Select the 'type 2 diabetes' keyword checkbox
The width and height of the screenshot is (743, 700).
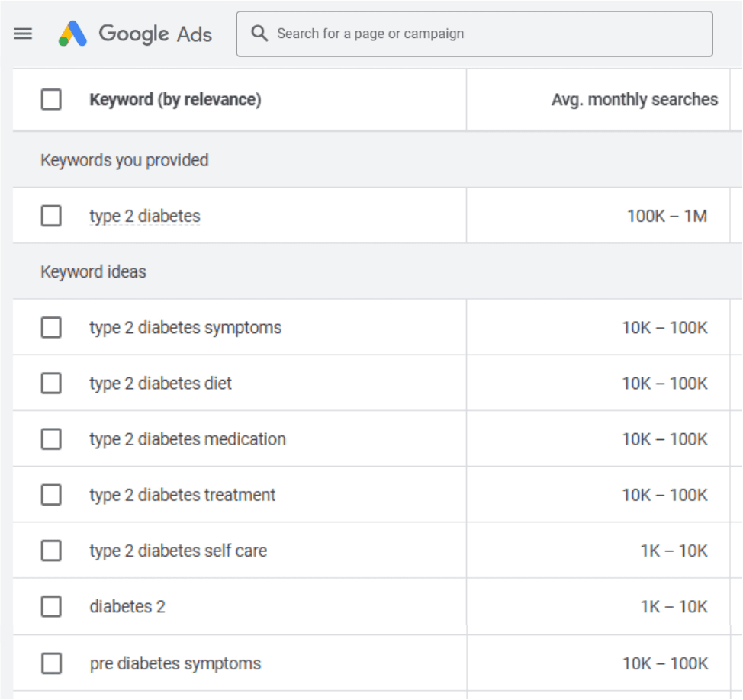pyautogui.click(x=51, y=216)
